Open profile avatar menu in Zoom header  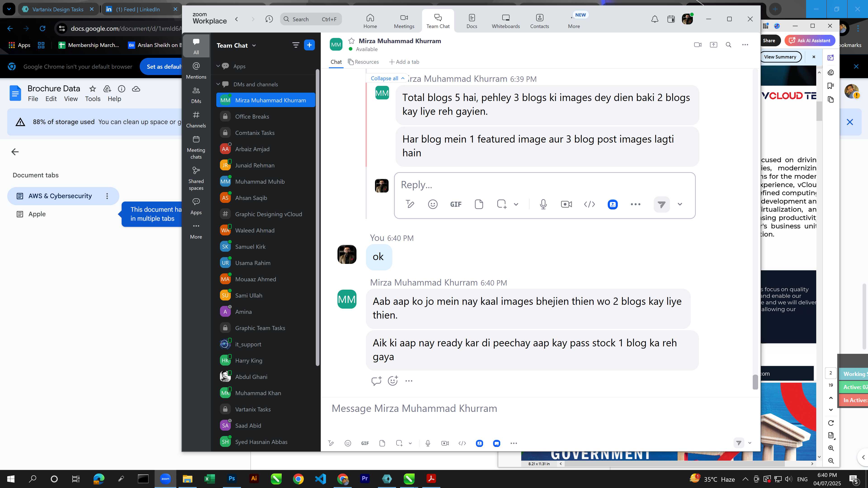coord(687,19)
